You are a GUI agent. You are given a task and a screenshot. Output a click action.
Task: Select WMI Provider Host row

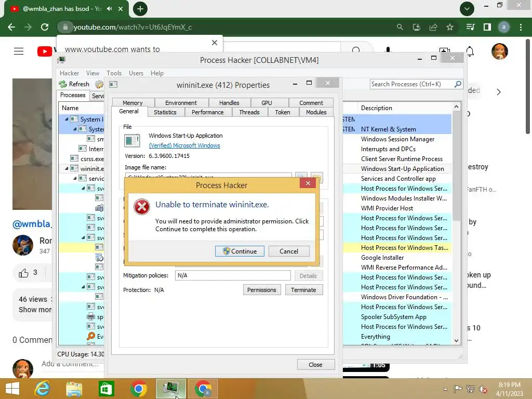coord(387,208)
